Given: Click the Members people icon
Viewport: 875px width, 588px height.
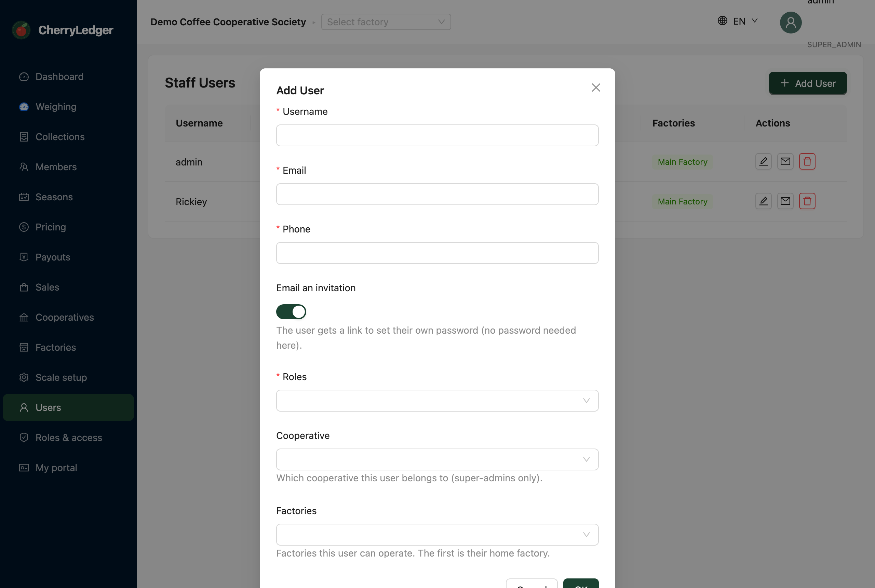Looking at the screenshot, I should (x=24, y=167).
